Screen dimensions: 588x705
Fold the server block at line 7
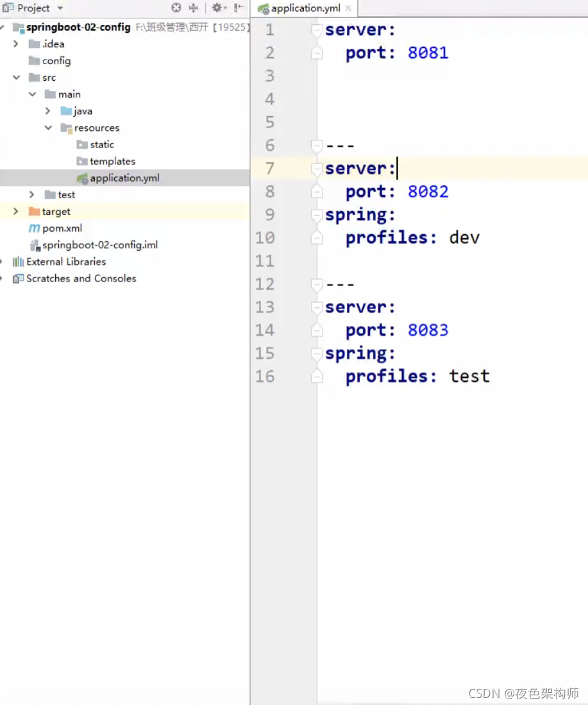point(317,169)
